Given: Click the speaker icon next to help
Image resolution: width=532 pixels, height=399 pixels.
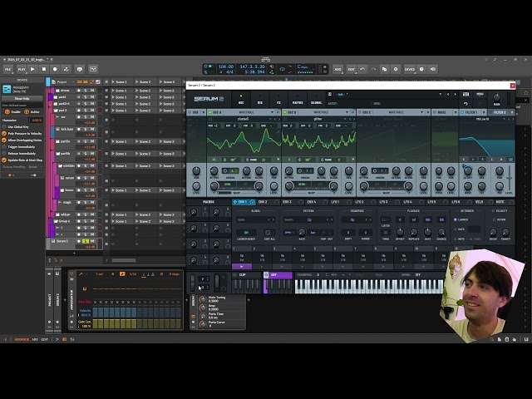Looking at the screenshot, I should pyautogui.click(x=433, y=69).
